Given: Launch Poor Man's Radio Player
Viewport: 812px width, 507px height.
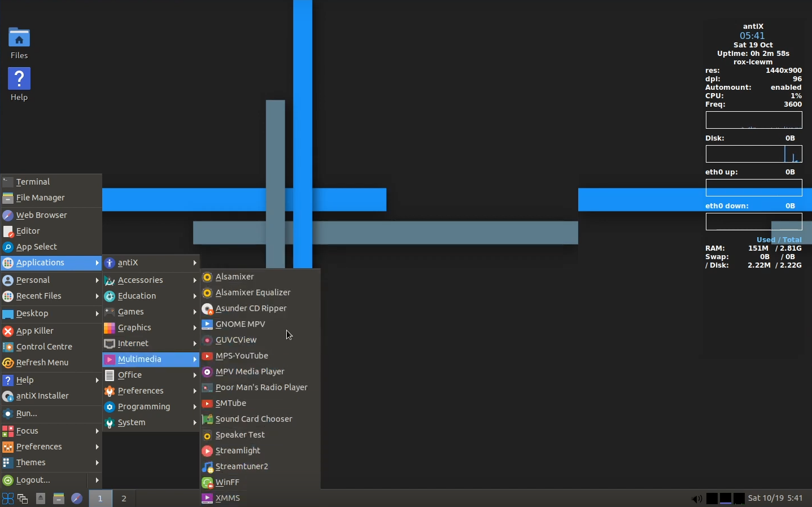Looking at the screenshot, I should coord(261,387).
